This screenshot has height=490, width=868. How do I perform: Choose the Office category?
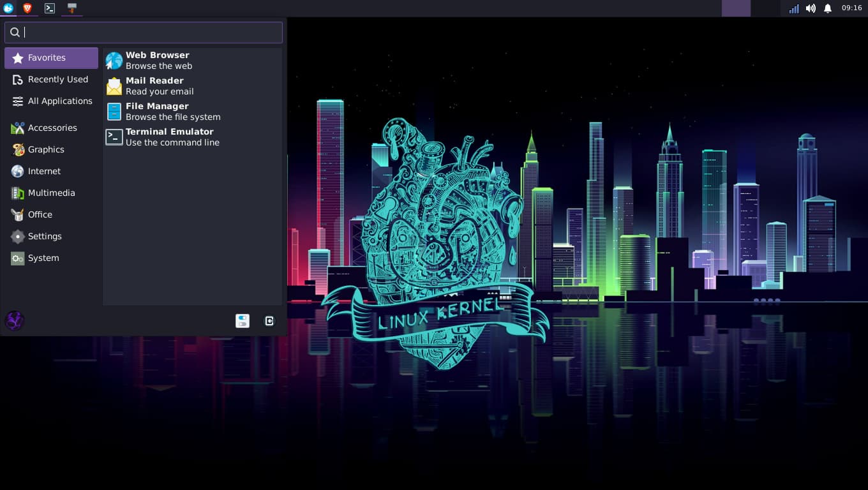pos(51,215)
